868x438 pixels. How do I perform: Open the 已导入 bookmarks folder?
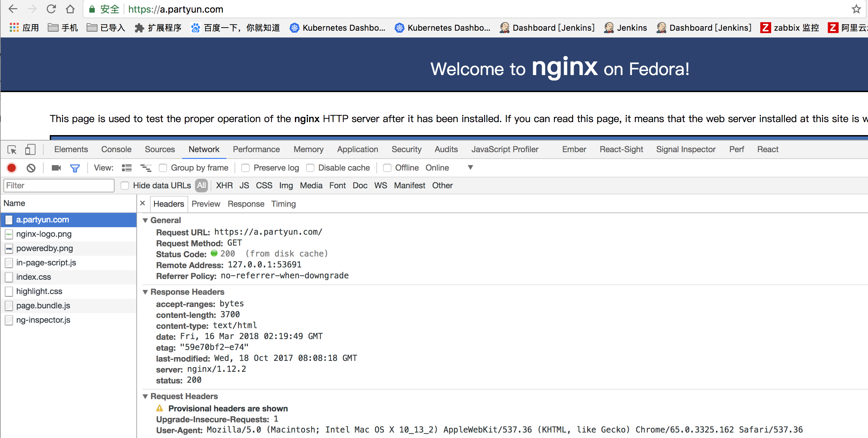(x=106, y=28)
